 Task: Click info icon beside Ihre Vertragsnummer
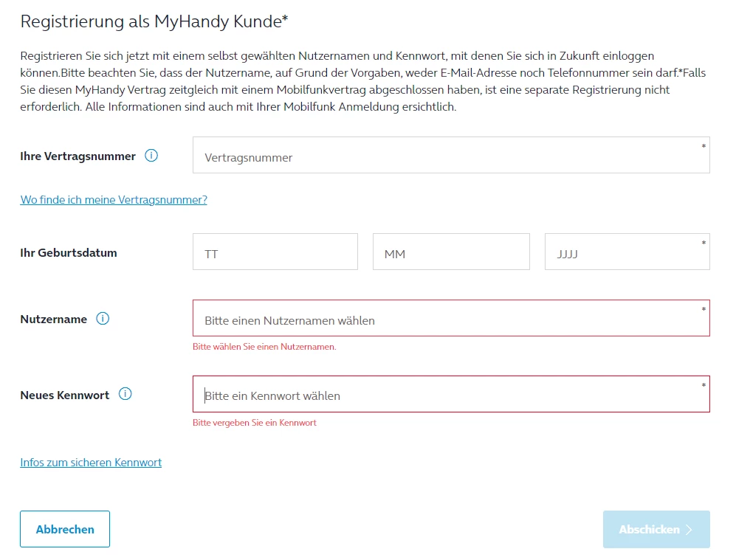151,156
